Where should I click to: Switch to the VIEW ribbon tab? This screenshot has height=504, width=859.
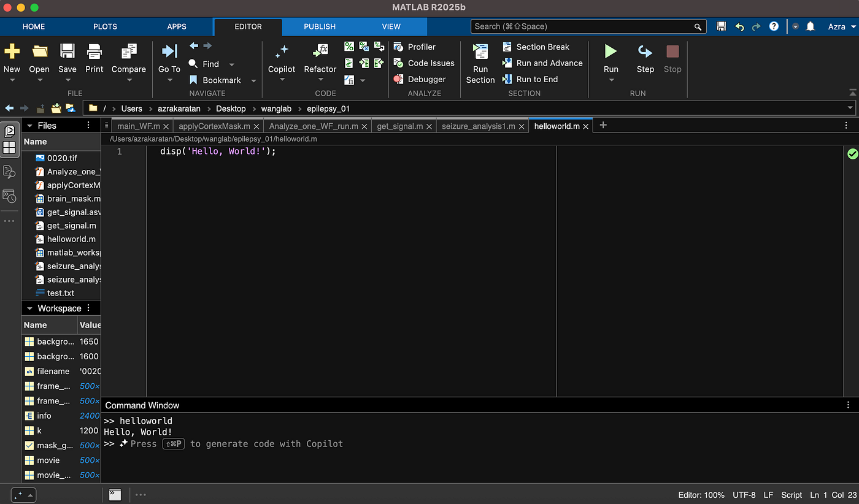391,26
